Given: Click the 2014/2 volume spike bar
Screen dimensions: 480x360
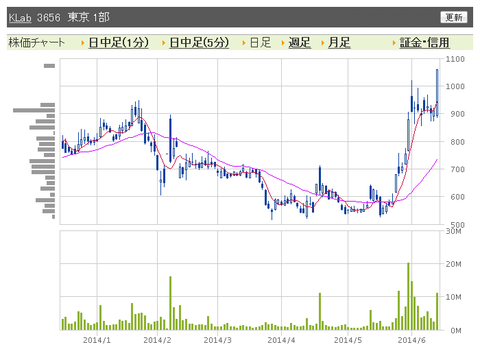Looking at the screenshot, I should (x=170, y=303).
